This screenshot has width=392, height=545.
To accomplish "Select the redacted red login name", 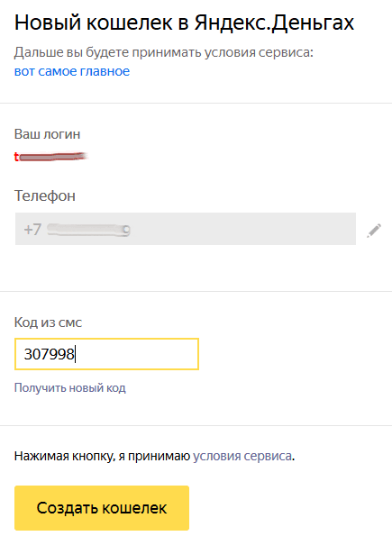I will click(x=50, y=157).
